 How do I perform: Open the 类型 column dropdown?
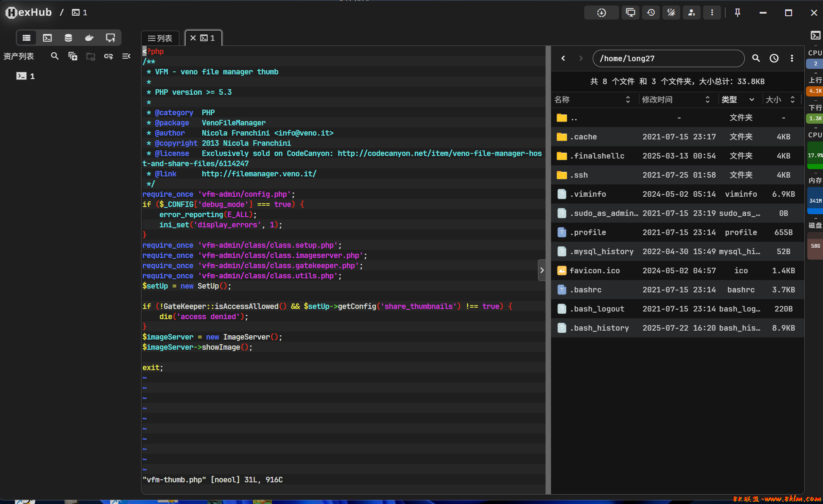pos(752,99)
